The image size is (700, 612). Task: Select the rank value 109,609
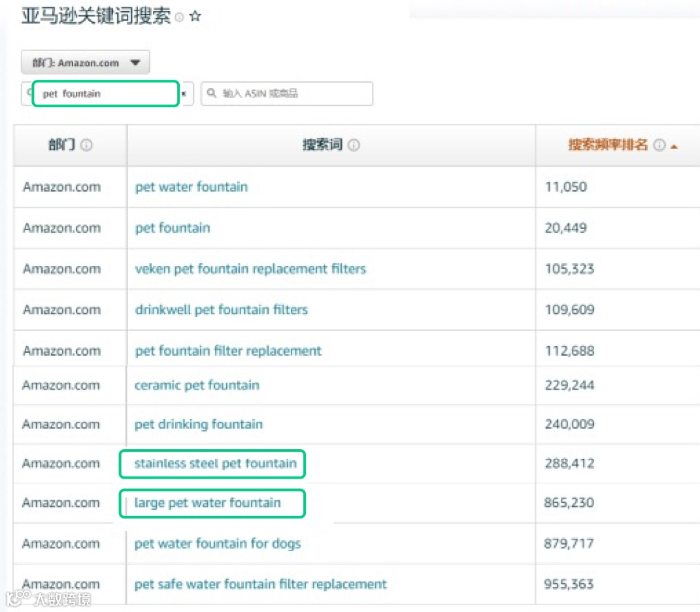(x=569, y=309)
